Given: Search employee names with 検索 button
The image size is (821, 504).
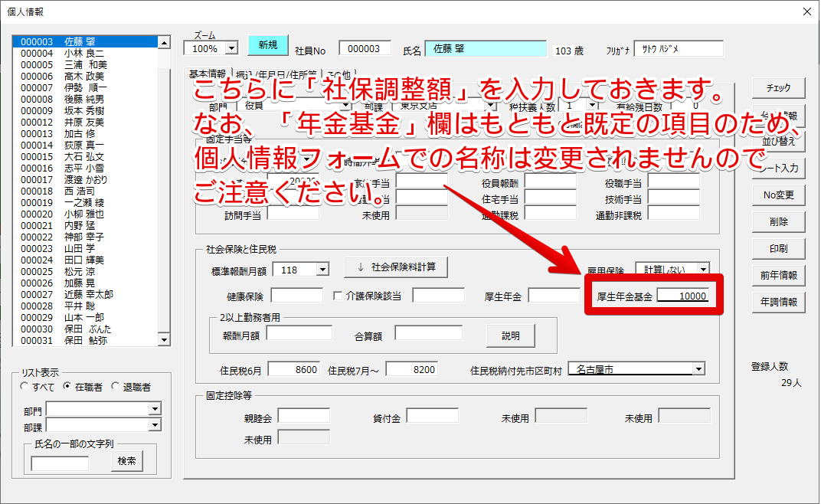Looking at the screenshot, I should coord(126,461).
